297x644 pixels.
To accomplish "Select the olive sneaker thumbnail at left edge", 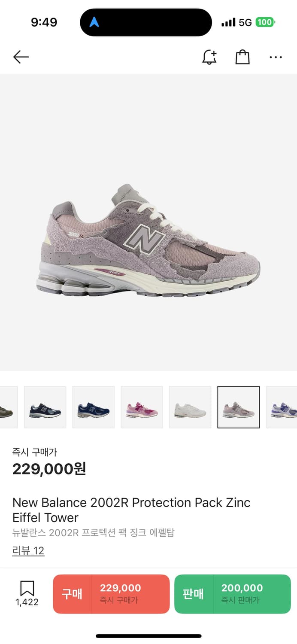I will point(9,407).
